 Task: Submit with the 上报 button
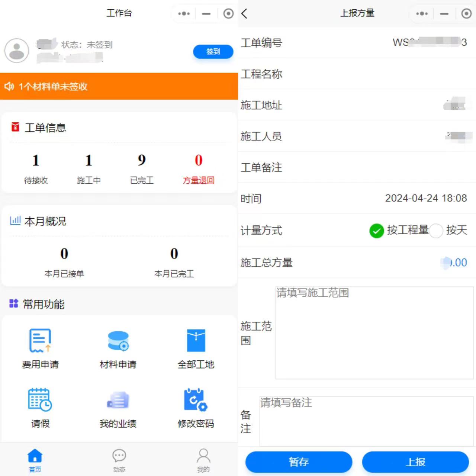(415, 462)
